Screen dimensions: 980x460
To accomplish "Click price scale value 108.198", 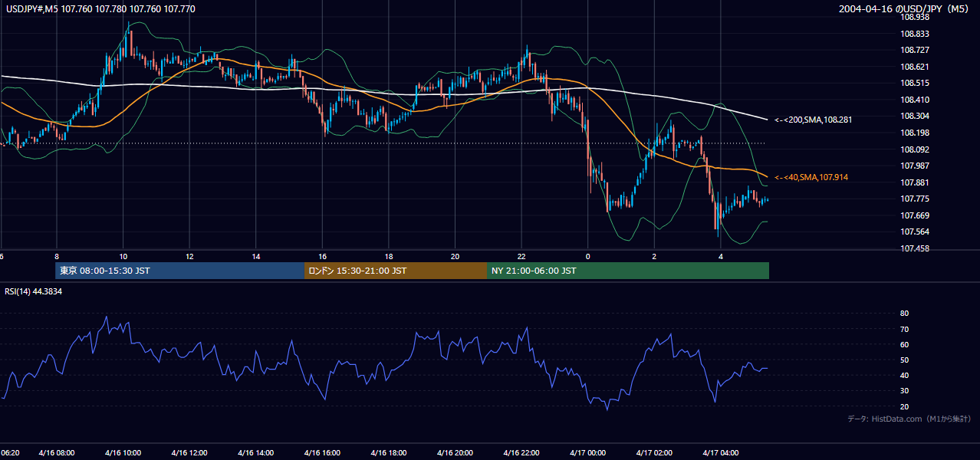I will coord(916,133).
